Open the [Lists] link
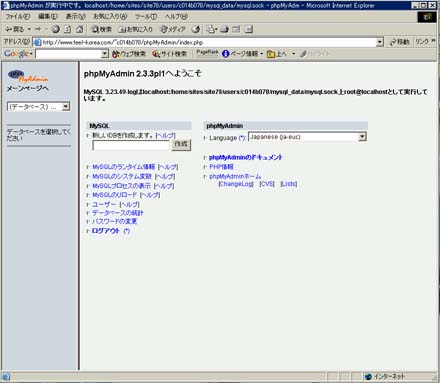440x383 pixels. click(289, 184)
